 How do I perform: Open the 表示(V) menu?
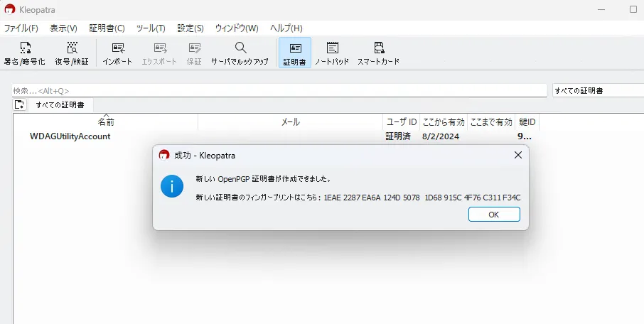(64, 28)
